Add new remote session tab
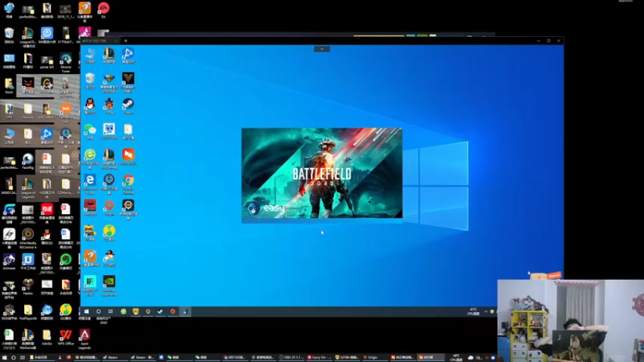This screenshot has width=644, height=362. point(126,41)
